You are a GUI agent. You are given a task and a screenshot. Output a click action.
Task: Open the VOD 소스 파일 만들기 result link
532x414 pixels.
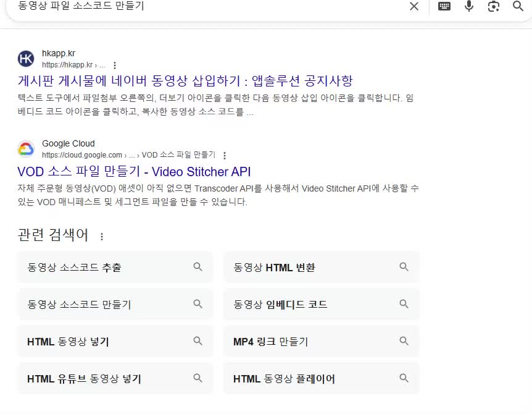pyautogui.click(x=134, y=171)
